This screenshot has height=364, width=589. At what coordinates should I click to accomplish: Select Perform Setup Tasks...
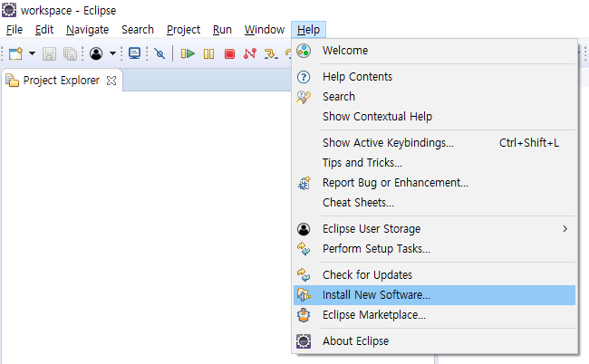tap(434, 248)
